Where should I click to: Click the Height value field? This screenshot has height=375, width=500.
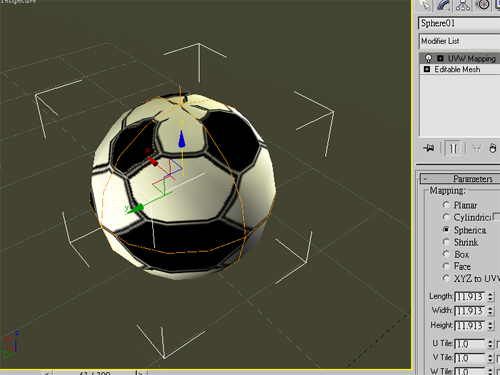[470, 325]
